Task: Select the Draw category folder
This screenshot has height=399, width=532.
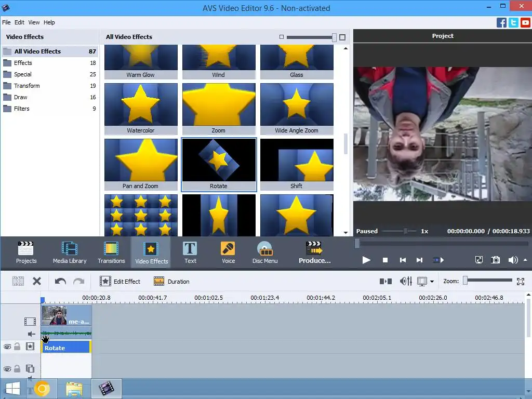Action: tap(49, 97)
